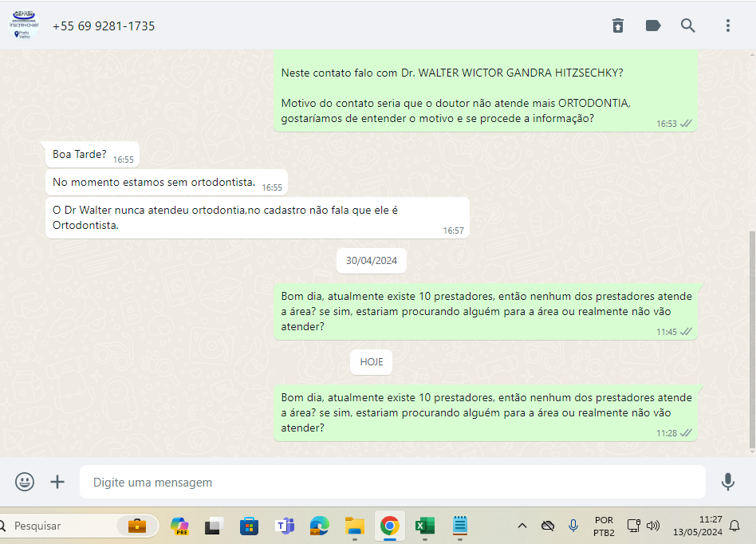
Task: Open the Notepad app on taskbar
Action: tap(460, 526)
